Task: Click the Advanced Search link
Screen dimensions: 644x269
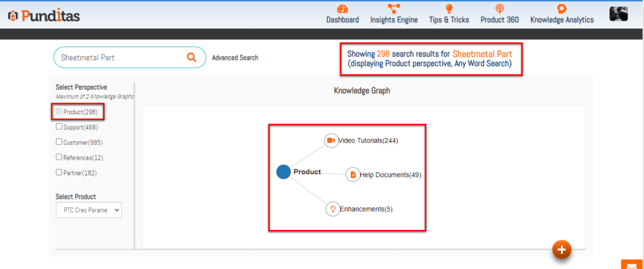Action: point(235,58)
